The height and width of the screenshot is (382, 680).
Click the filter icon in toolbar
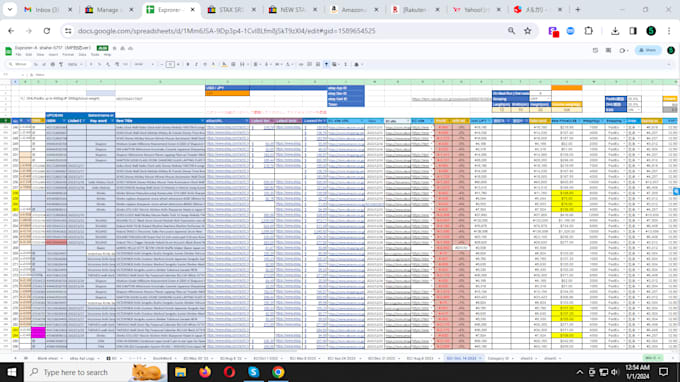326,64
